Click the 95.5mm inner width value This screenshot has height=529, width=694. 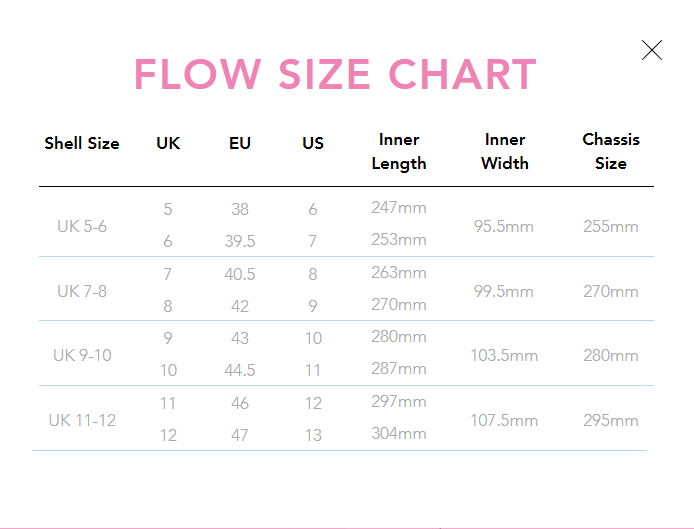tap(504, 227)
